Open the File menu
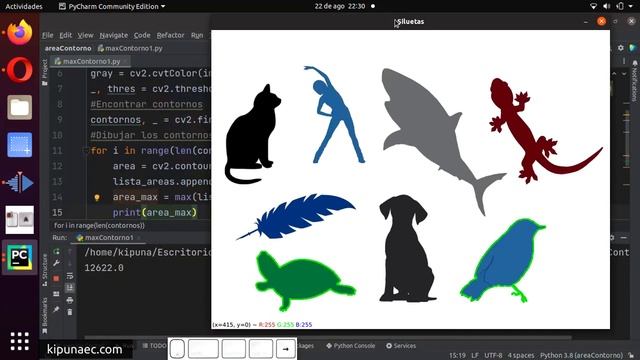640x360 pixels. tap(47, 35)
